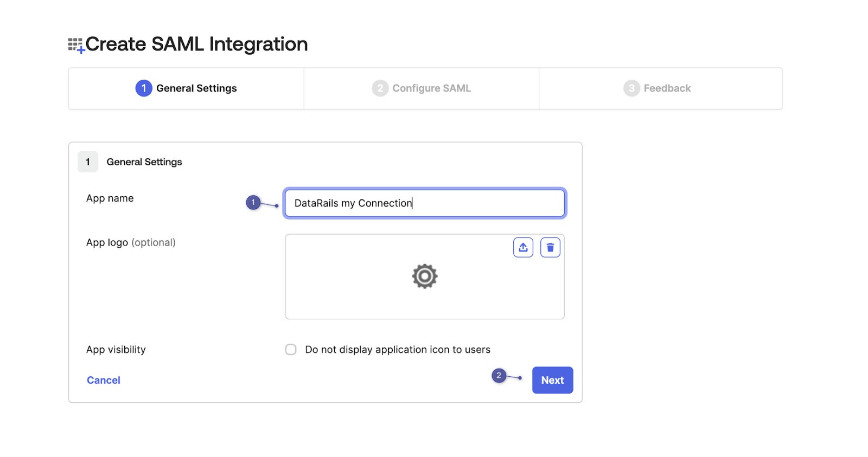
Task: Click the 'App logo (optional)' label
Action: point(131,242)
